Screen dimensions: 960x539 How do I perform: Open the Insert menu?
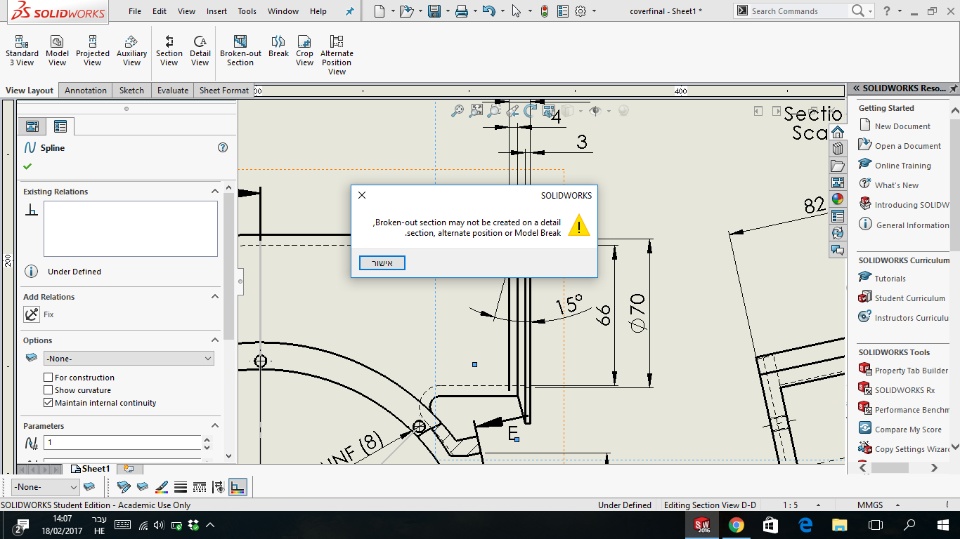point(216,11)
